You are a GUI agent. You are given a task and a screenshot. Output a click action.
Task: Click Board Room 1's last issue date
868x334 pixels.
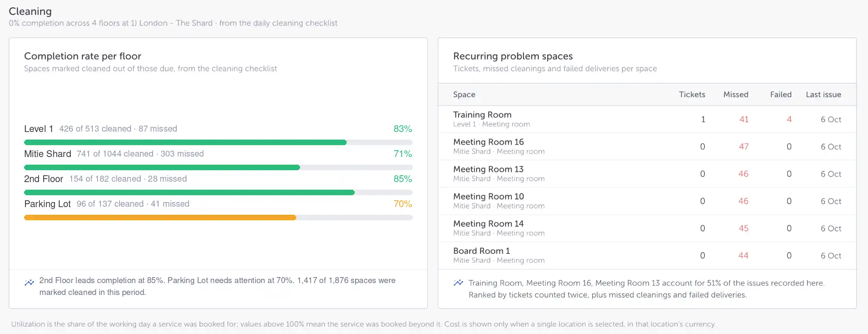point(831,255)
